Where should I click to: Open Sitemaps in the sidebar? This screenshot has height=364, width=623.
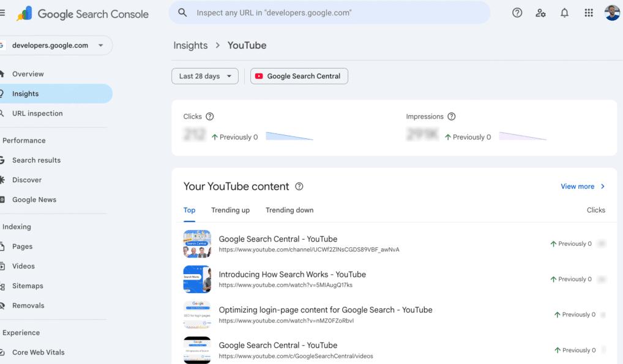pyautogui.click(x=28, y=286)
